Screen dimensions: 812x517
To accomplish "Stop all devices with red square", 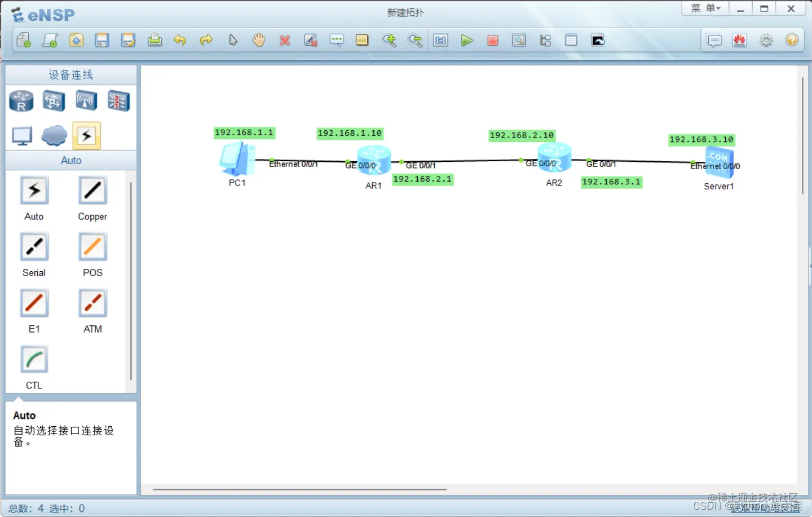I will 493,40.
